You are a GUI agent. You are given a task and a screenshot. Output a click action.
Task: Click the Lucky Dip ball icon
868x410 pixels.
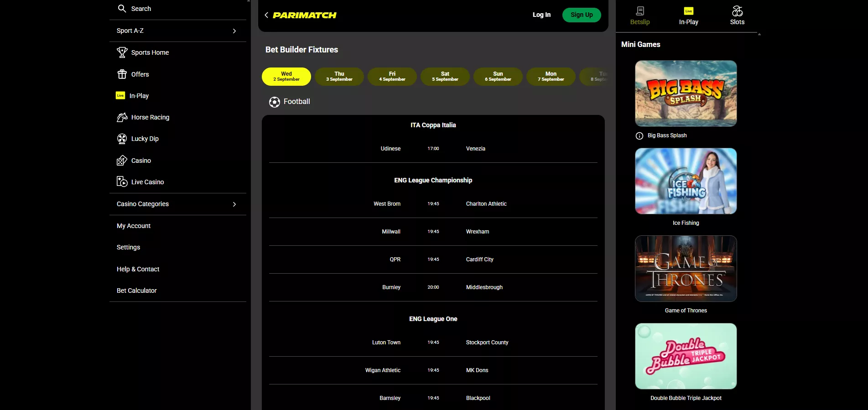coord(122,139)
